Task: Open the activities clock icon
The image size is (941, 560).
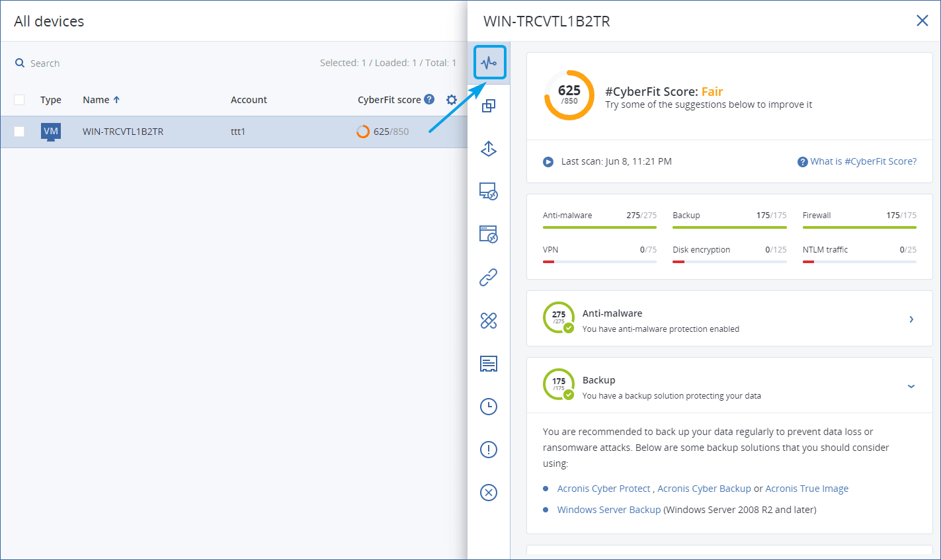Action: [x=489, y=407]
